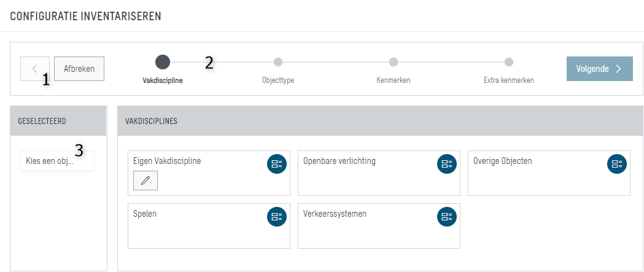Select the Openbare verlichting card

coord(379,173)
